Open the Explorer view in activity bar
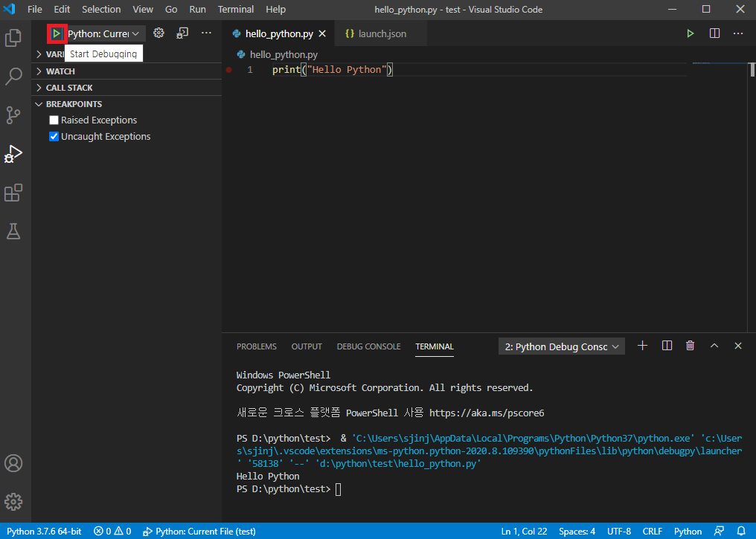 pyautogui.click(x=13, y=38)
